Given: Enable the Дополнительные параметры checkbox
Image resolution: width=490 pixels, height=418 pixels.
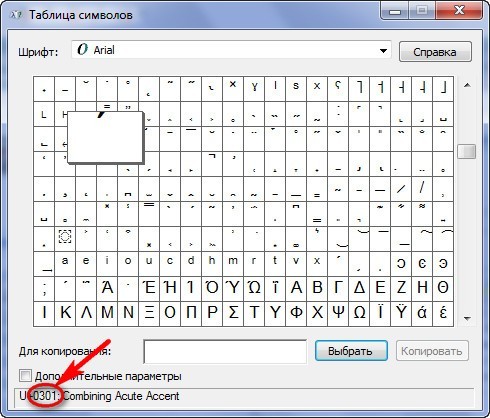Looking at the screenshot, I should click(x=25, y=376).
